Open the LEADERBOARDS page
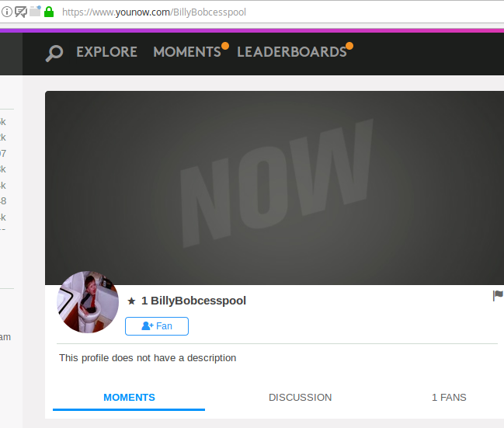The image size is (504, 428). (x=292, y=52)
